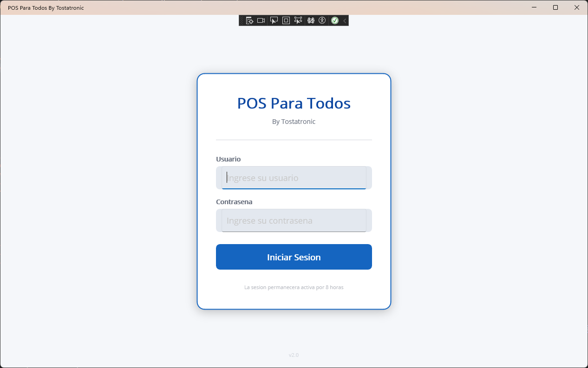Click the accessibility person icon
Screen dimensions: 588x368
(322, 20)
